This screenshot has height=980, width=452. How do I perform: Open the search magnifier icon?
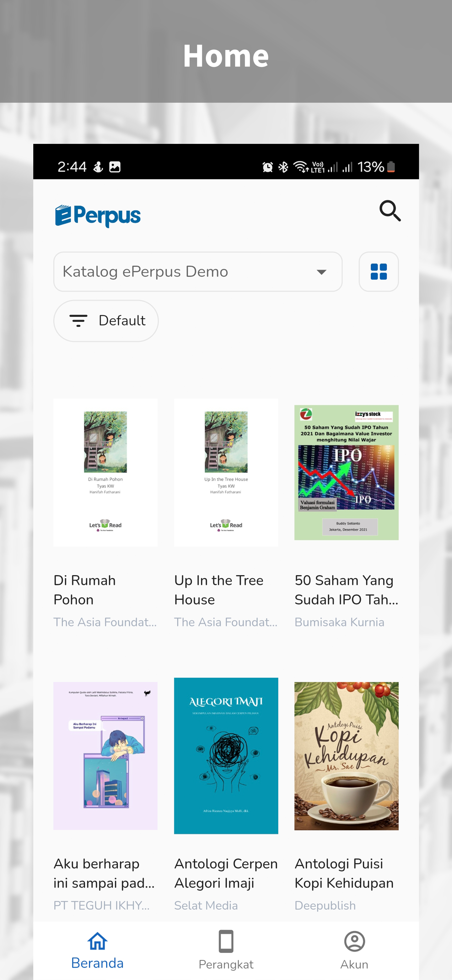coord(390,211)
